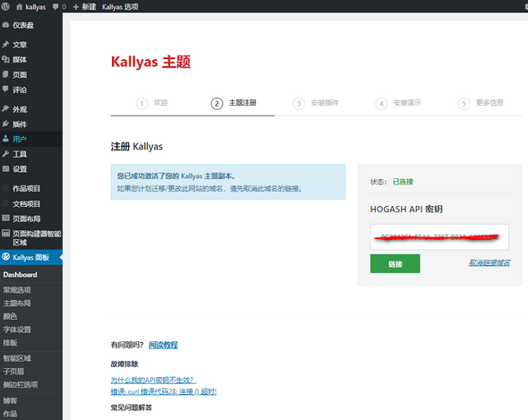Click the plus 新建 icon in admin bar
The height and width of the screenshot is (420, 528).
coord(76,7)
